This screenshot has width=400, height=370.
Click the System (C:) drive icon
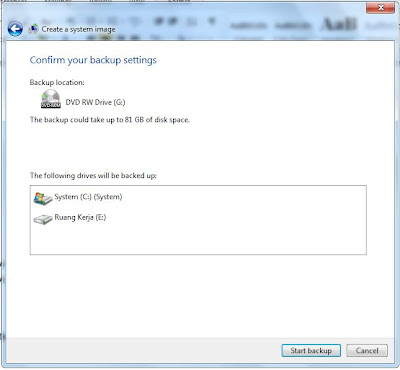click(43, 198)
